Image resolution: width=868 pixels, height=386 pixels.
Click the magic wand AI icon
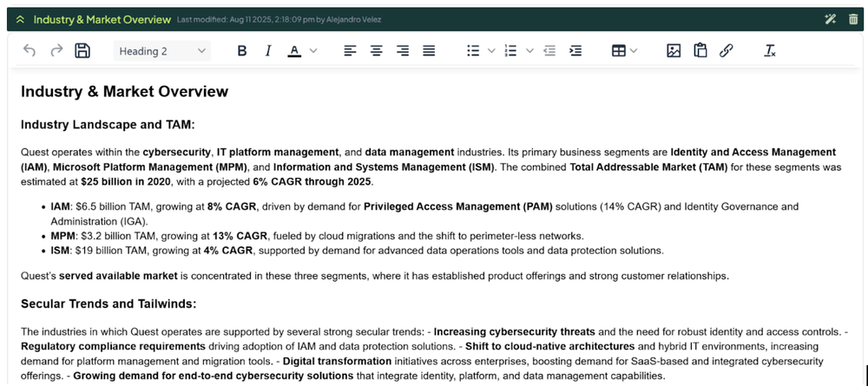tap(830, 19)
